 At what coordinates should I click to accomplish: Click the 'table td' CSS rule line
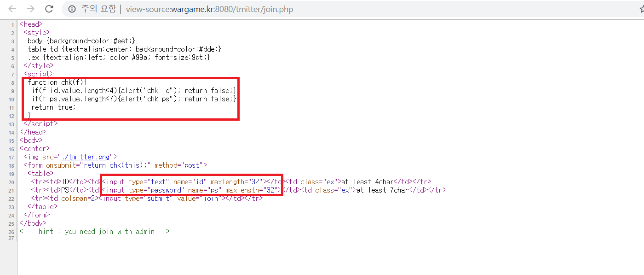125,49
